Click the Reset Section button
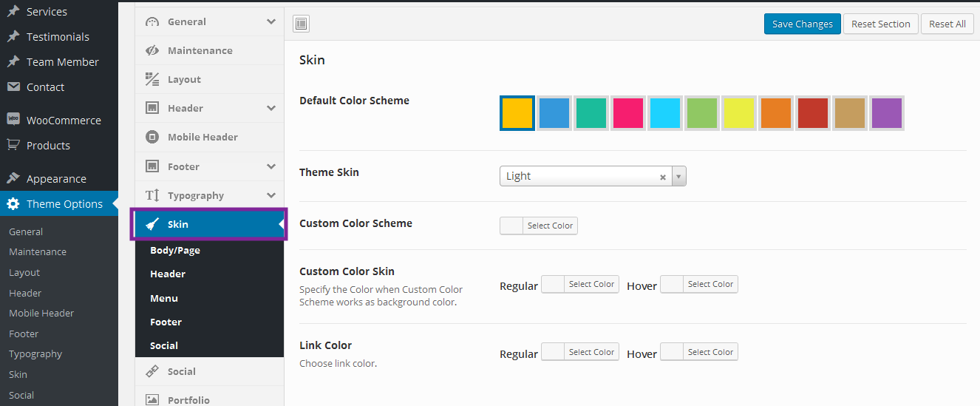This screenshot has height=406, width=980. coord(880,24)
